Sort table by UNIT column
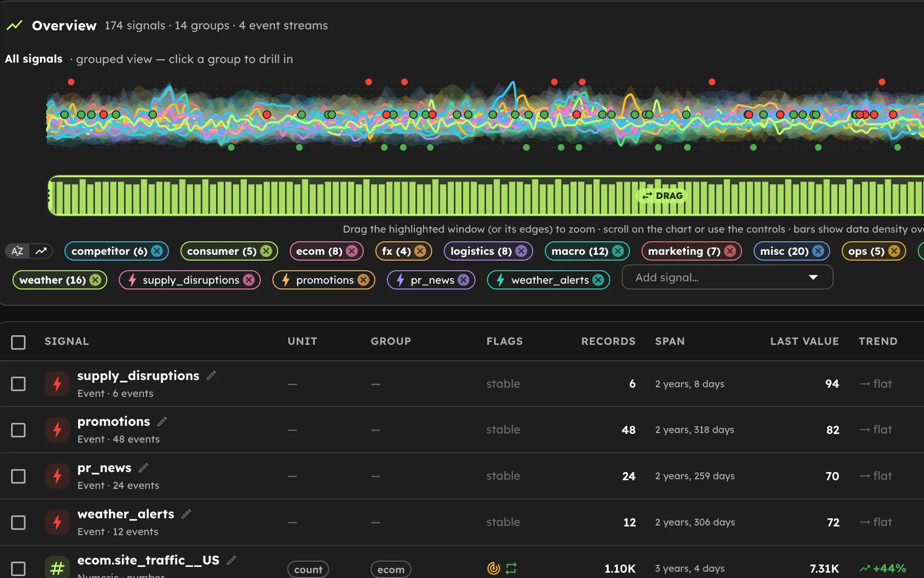Image resolution: width=924 pixels, height=578 pixels. [303, 341]
